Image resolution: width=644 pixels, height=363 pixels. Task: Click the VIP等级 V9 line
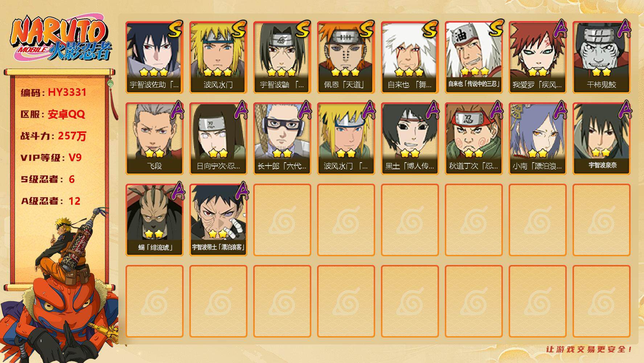coord(51,158)
